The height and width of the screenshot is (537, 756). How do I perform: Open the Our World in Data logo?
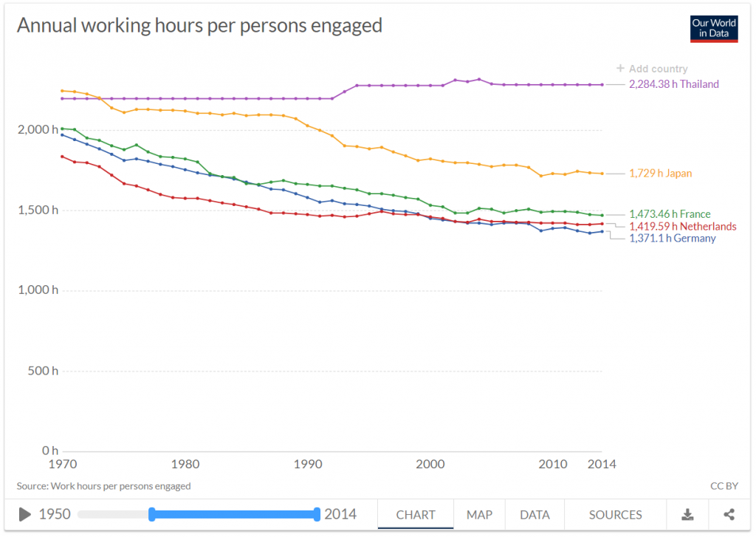click(714, 29)
